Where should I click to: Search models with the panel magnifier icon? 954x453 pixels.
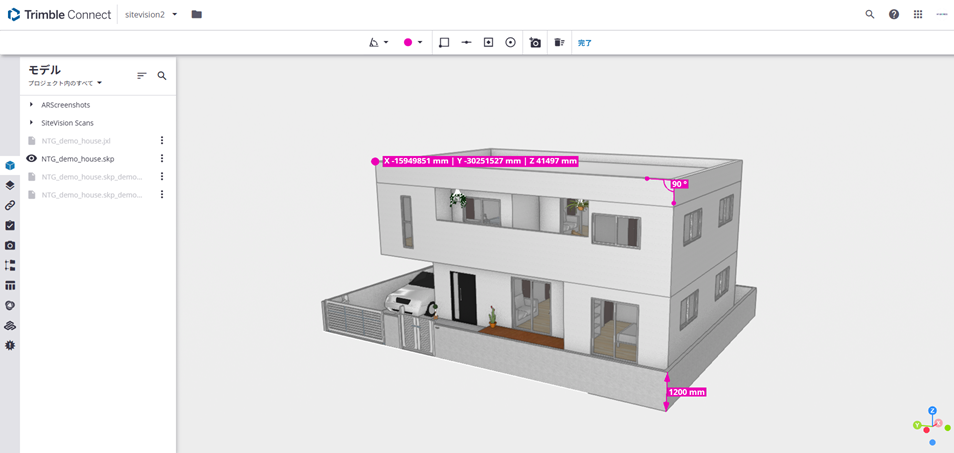click(162, 75)
